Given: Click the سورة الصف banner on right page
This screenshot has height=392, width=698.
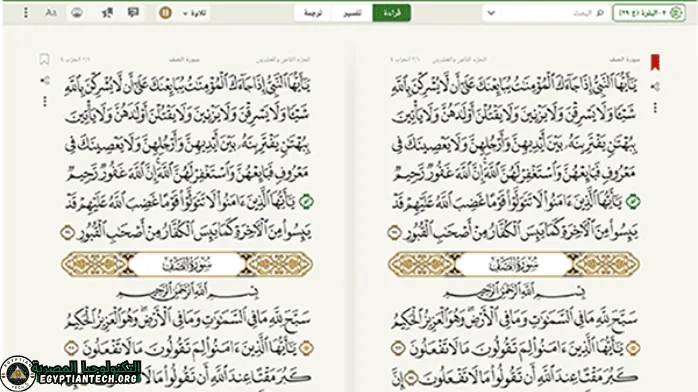Looking at the screenshot, I should point(514,265).
